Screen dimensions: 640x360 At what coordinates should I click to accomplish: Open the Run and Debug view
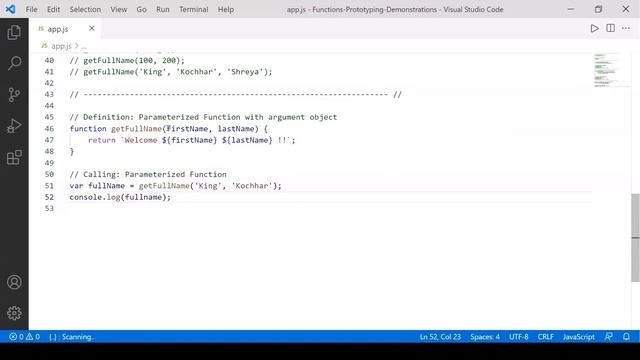(x=14, y=126)
